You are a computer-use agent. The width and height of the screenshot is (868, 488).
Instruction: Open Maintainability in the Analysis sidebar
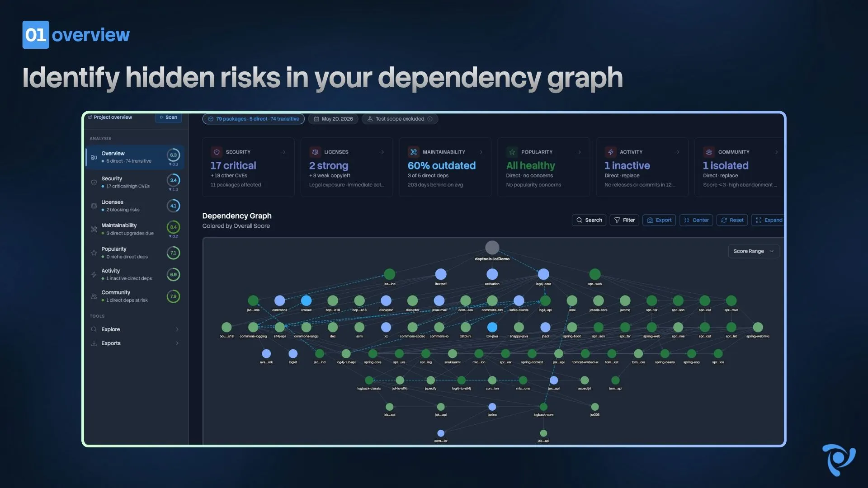[x=135, y=229]
